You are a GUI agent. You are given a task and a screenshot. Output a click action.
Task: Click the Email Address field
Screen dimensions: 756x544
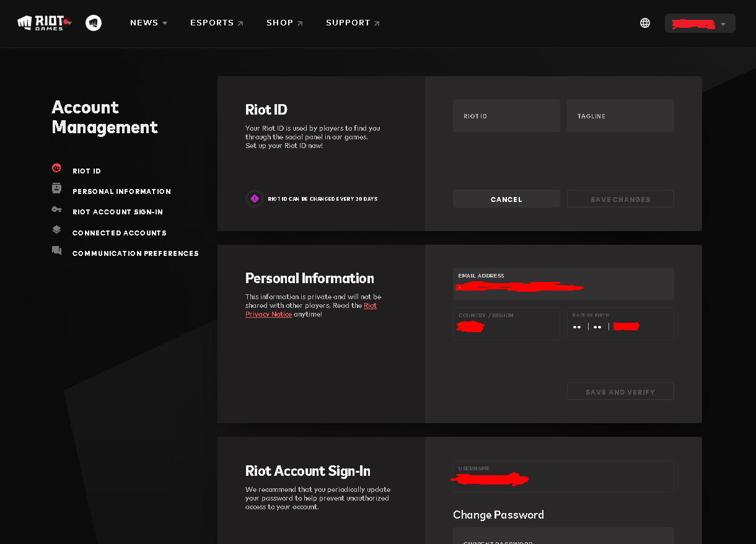[563, 284]
